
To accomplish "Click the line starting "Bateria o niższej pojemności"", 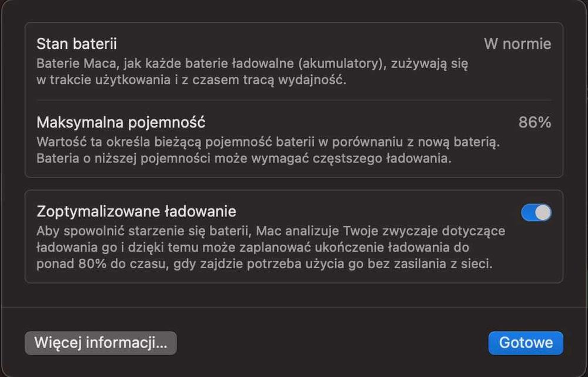I will (x=243, y=159).
